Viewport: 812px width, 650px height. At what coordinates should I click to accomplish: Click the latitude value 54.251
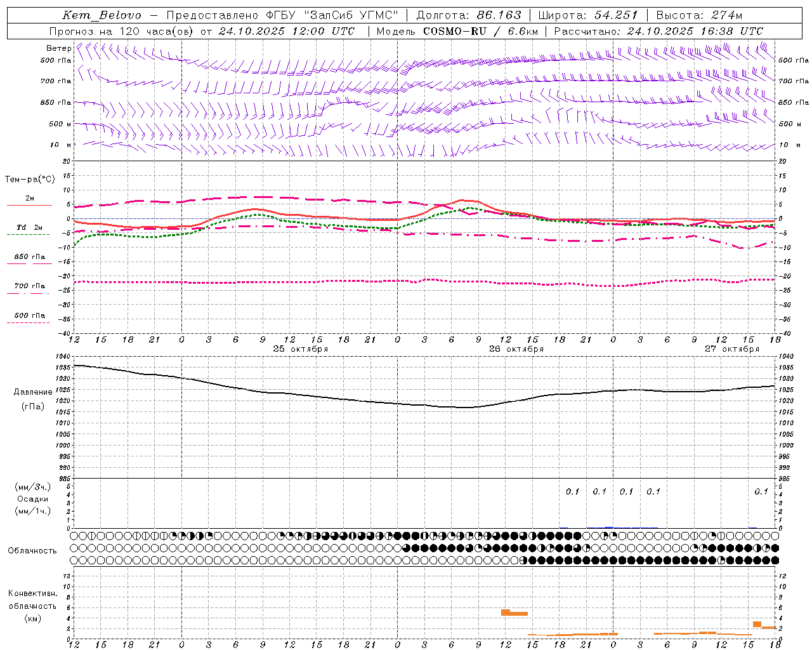pyautogui.click(x=616, y=15)
